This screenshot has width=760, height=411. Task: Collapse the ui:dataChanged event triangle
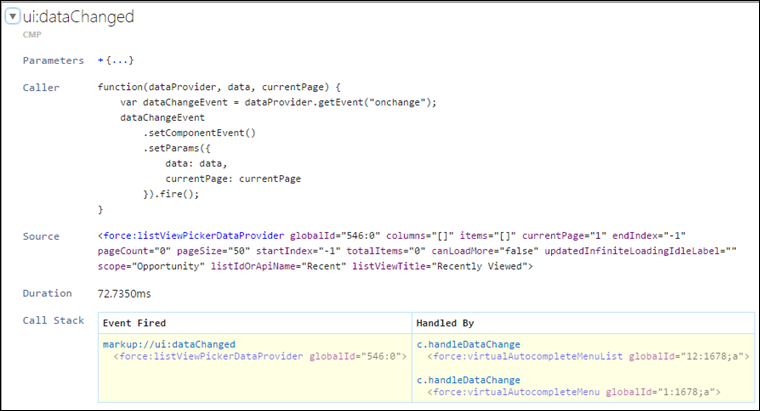click(x=13, y=16)
